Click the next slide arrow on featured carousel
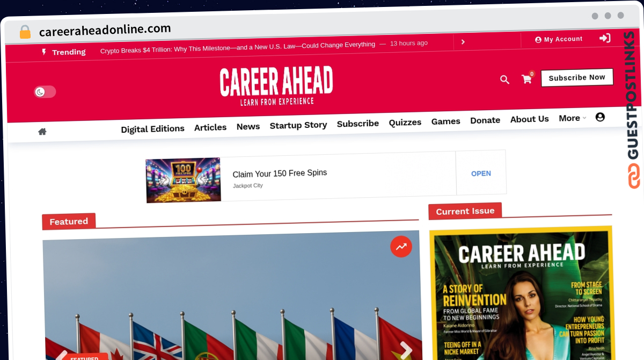The image size is (644, 360). pyautogui.click(x=406, y=350)
